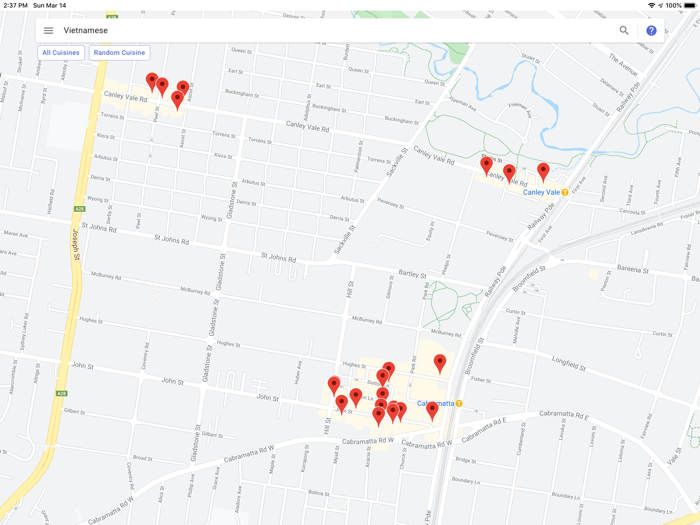This screenshot has height=525, width=700.
Task: Tap the Cabramatta station T icon
Action: coord(459,404)
